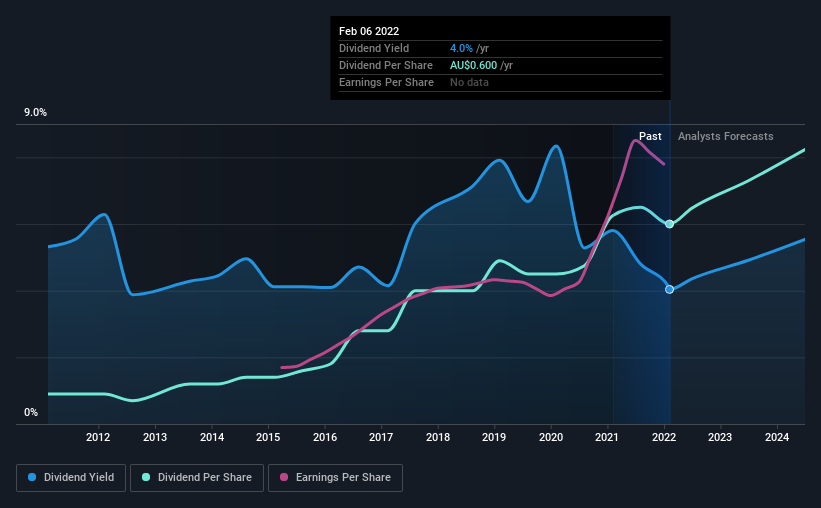Click the teal Dividend Per Share legend dot
The image size is (821, 508).
coord(146,477)
